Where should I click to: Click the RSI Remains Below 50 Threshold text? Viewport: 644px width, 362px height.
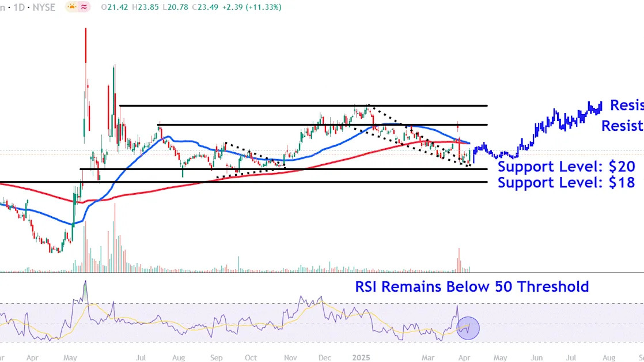tap(472, 286)
